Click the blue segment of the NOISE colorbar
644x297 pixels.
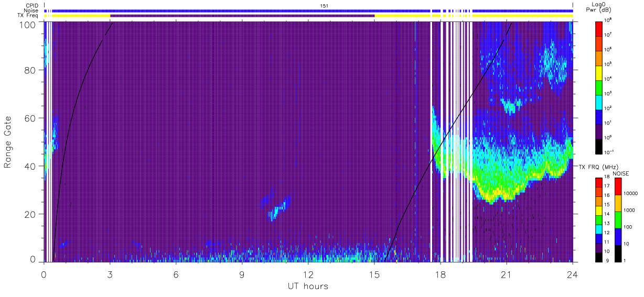click(618, 236)
